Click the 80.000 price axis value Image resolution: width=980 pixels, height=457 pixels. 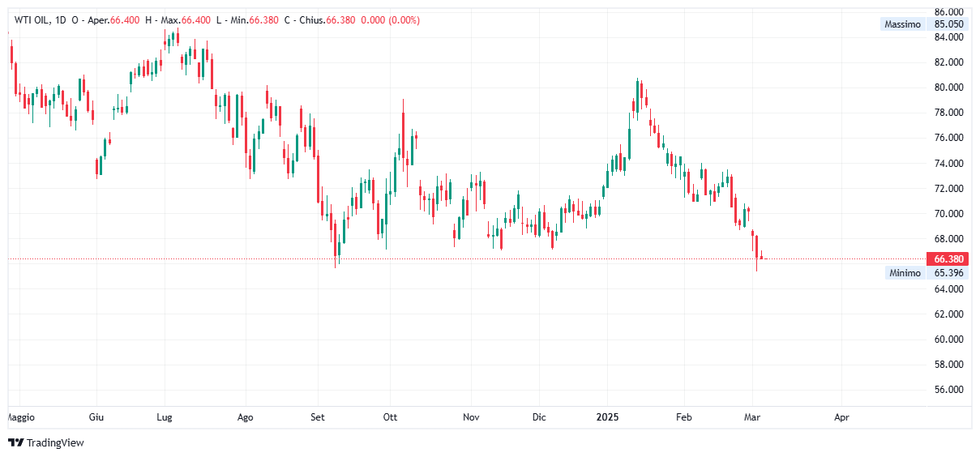coord(948,88)
